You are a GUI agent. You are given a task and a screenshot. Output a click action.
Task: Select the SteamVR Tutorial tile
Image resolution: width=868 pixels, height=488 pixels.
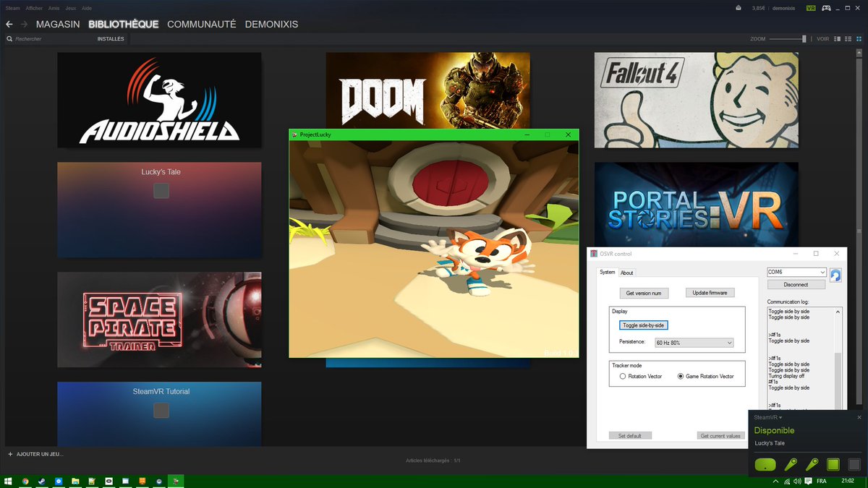(x=159, y=414)
